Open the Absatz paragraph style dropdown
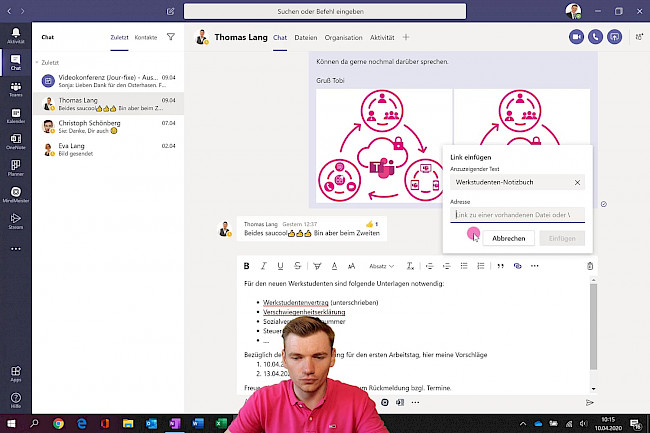 [x=381, y=266]
